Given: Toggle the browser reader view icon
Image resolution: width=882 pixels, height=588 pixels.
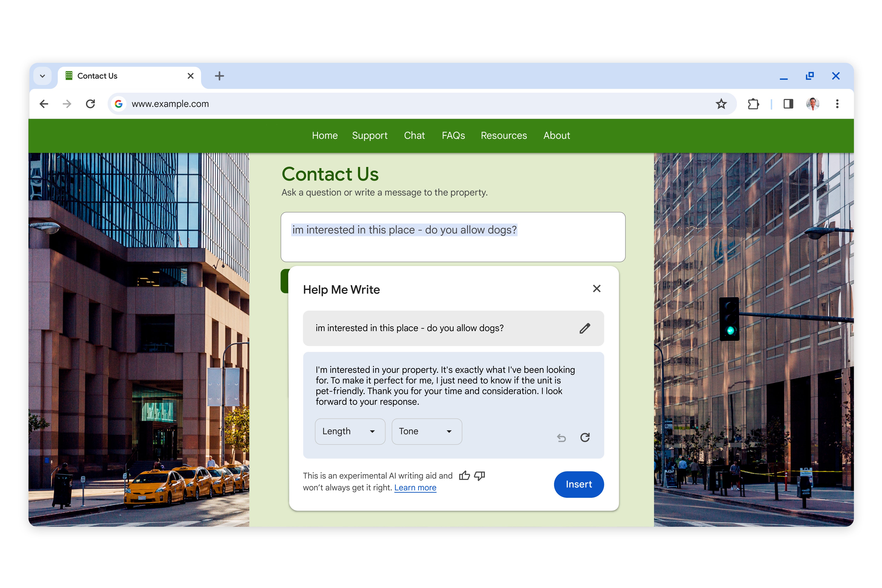Looking at the screenshot, I should 788,104.
